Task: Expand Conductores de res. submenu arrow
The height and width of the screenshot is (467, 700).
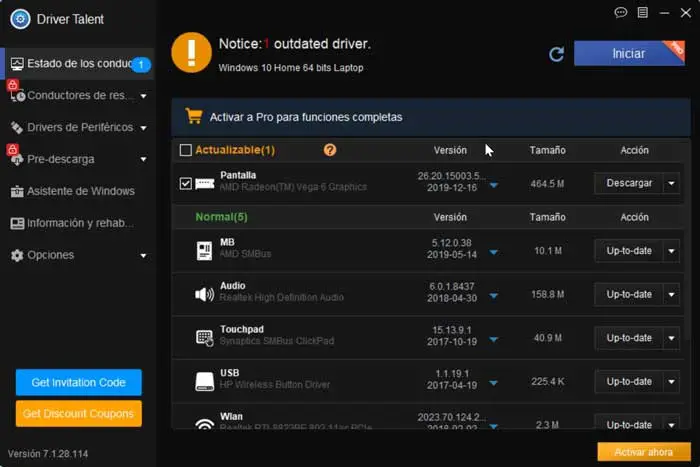Action: (x=143, y=96)
